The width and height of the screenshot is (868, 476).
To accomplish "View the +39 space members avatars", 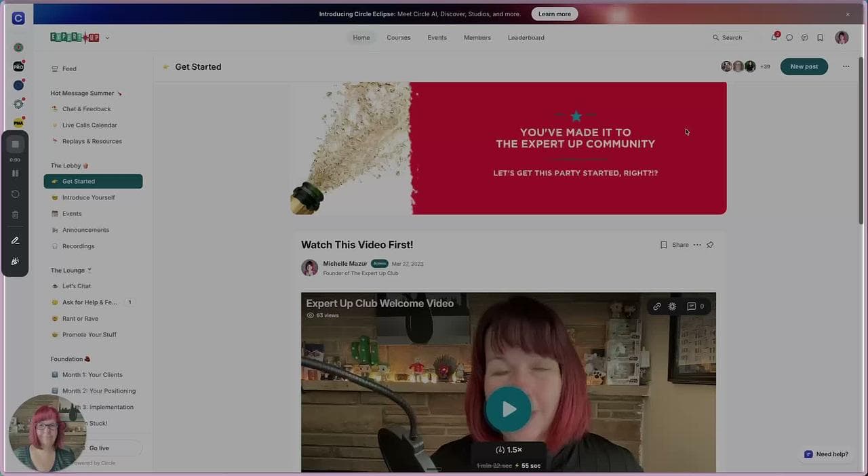I will tap(745, 66).
